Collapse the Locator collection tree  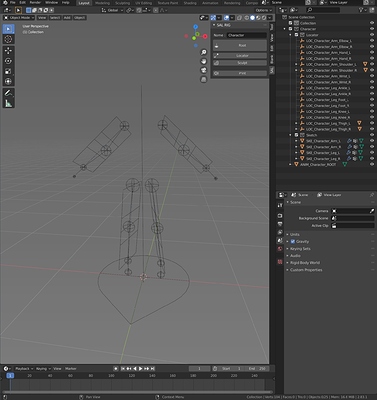[x=290, y=35]
